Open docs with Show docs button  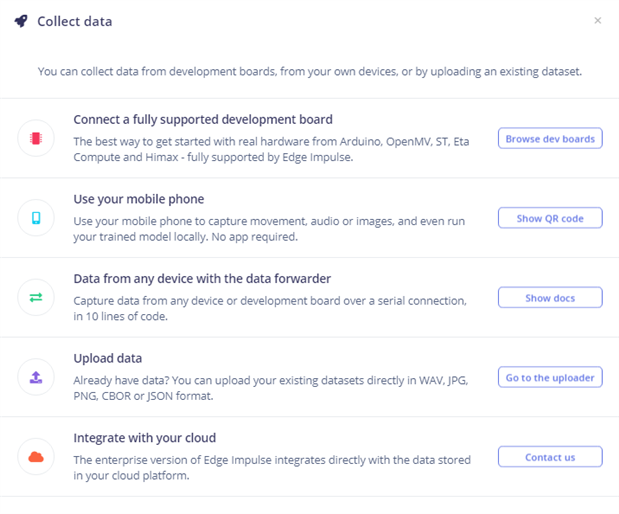550,298
